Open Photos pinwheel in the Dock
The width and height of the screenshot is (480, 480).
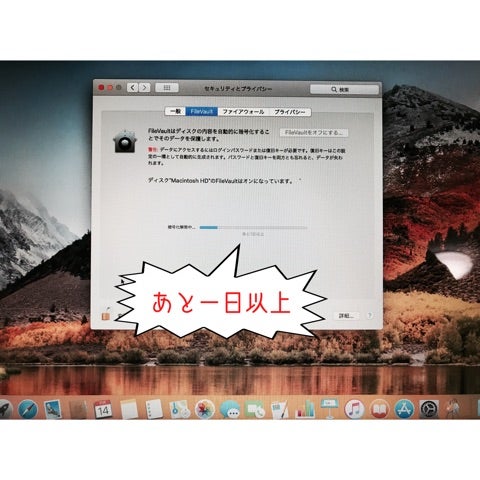pos(204,409)
